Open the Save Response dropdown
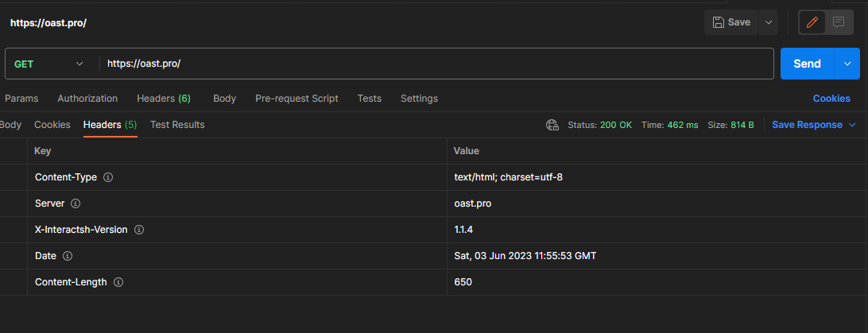The width and height of the screenshot is (868, 333). click(814, 125)
